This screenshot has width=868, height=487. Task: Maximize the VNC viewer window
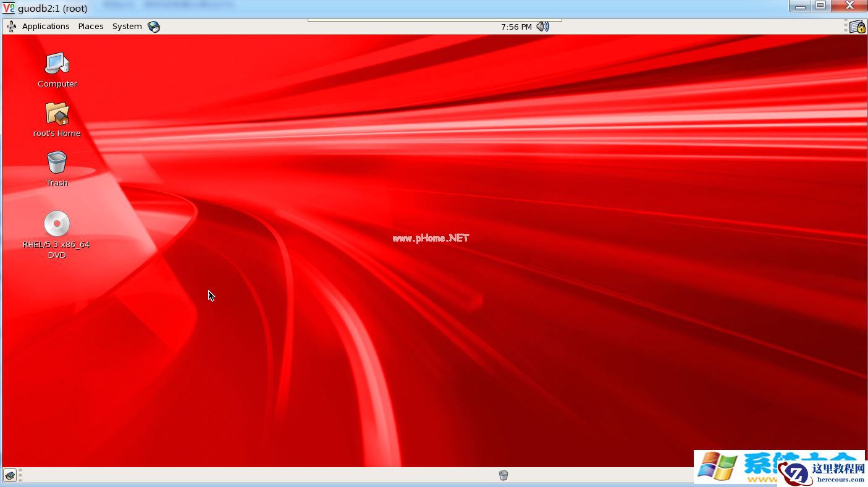click(821, 6)
